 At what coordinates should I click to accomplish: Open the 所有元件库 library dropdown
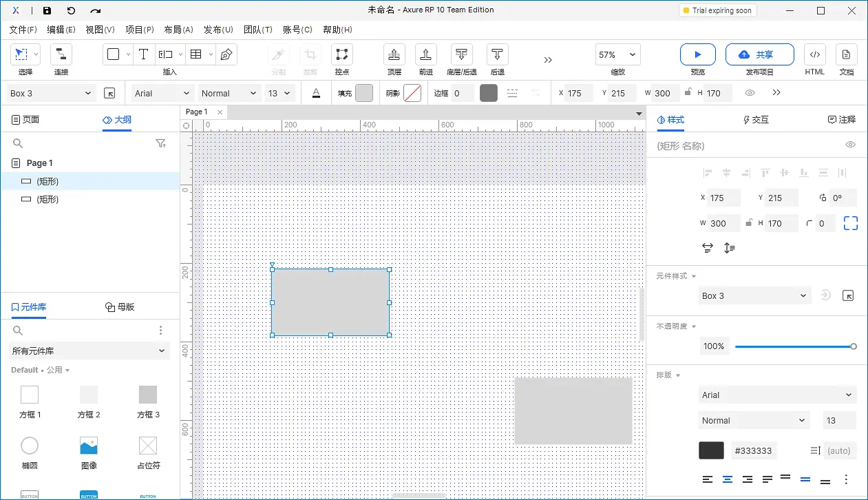(x=89, y=351)
